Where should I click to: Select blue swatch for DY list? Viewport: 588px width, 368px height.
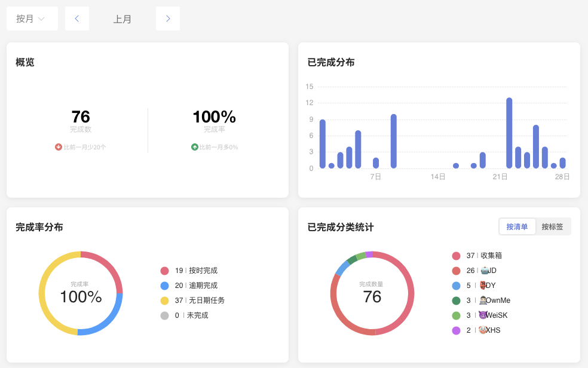coord(457,286)
